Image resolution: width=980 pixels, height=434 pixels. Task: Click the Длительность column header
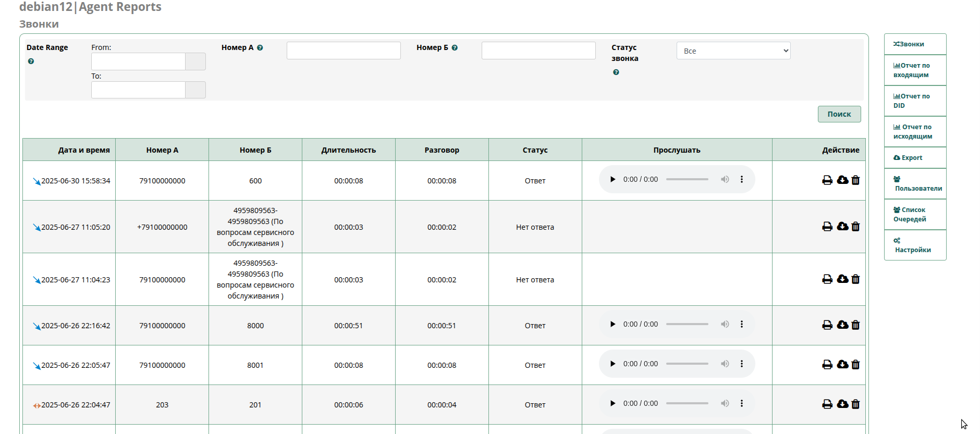(349, 150)
